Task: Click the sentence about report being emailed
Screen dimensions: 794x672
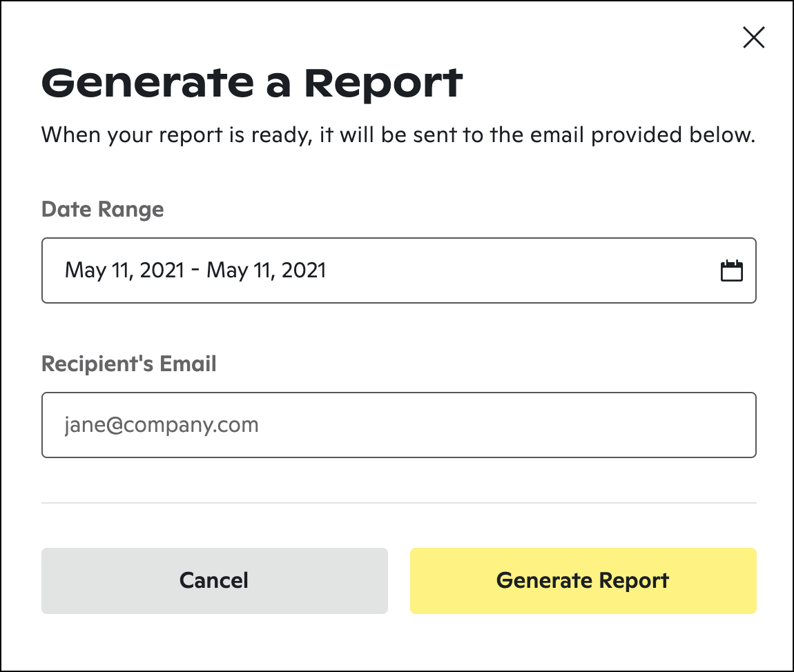Action: [398, 135]
